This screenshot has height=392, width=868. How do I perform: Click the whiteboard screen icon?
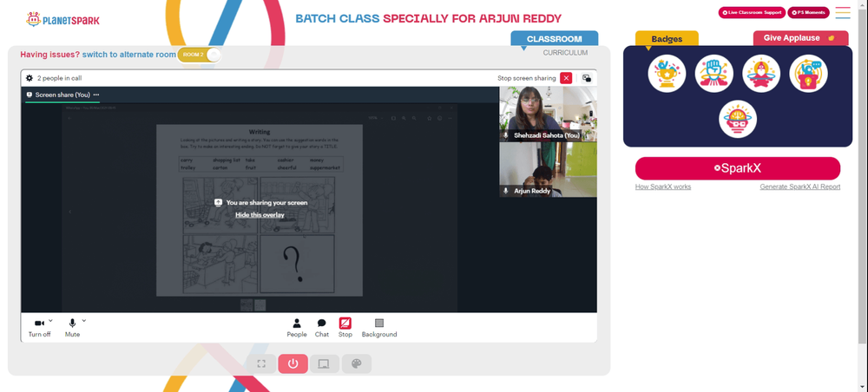[x=325, y=363]
